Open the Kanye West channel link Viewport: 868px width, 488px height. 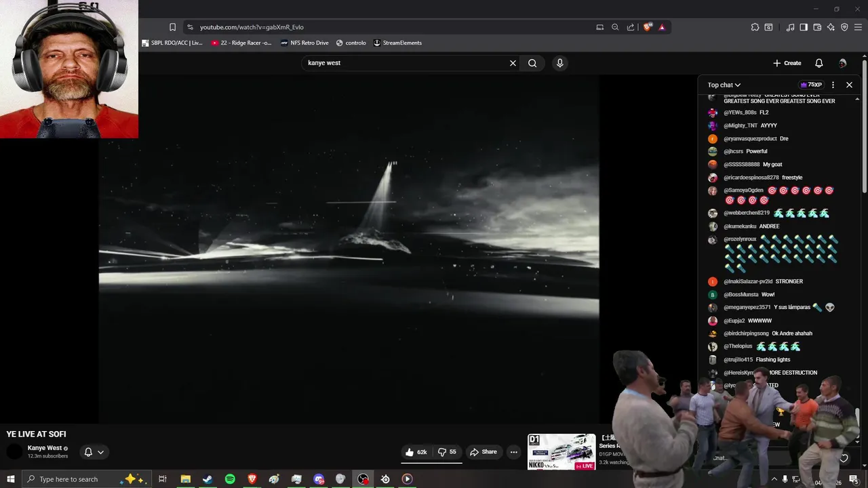45,448
